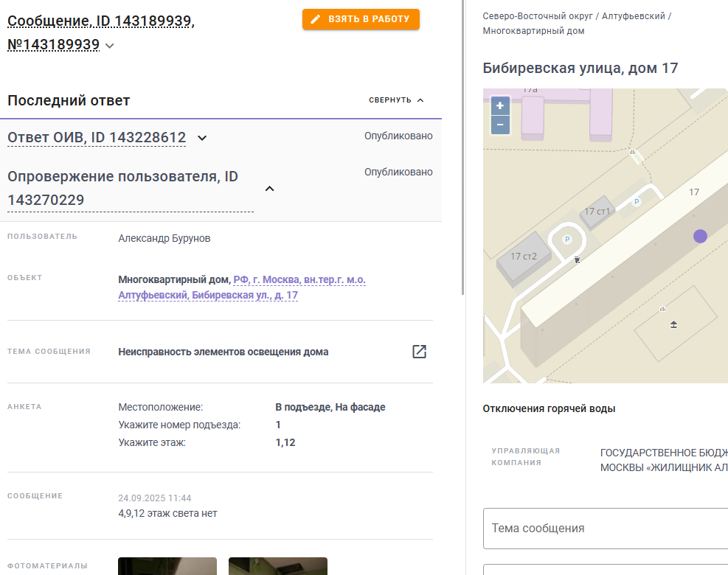Viewport: 728px width, 575px height.
Task: Click the Взять в работу button
Action: [x=361, y=19]
